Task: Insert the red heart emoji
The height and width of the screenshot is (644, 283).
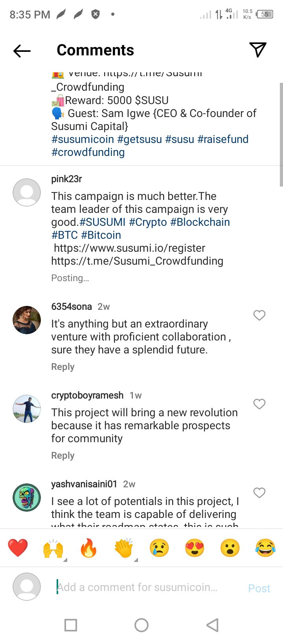Action: click(18, 548)
